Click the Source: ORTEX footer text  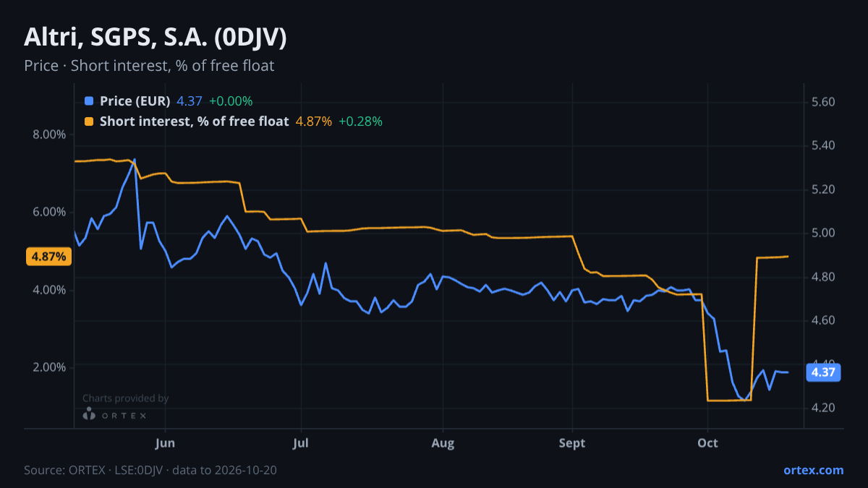(x=150, y=470)
